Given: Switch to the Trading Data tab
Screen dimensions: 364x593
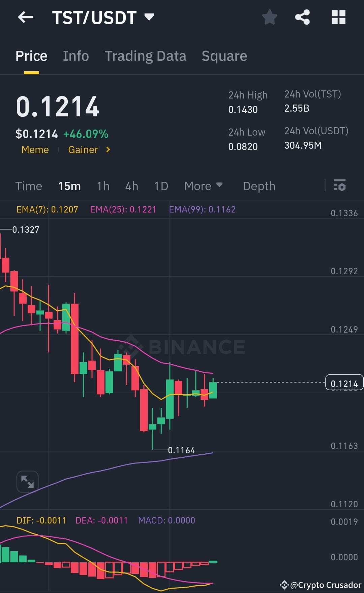Looking at the screenshot, I should tap(146, 56).
